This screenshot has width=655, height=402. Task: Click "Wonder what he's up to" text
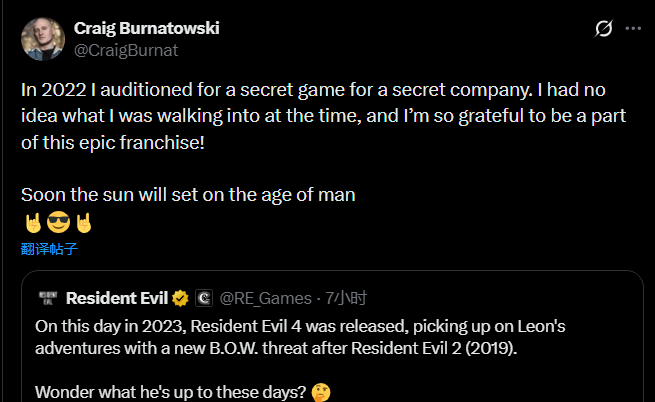[170, 390]
